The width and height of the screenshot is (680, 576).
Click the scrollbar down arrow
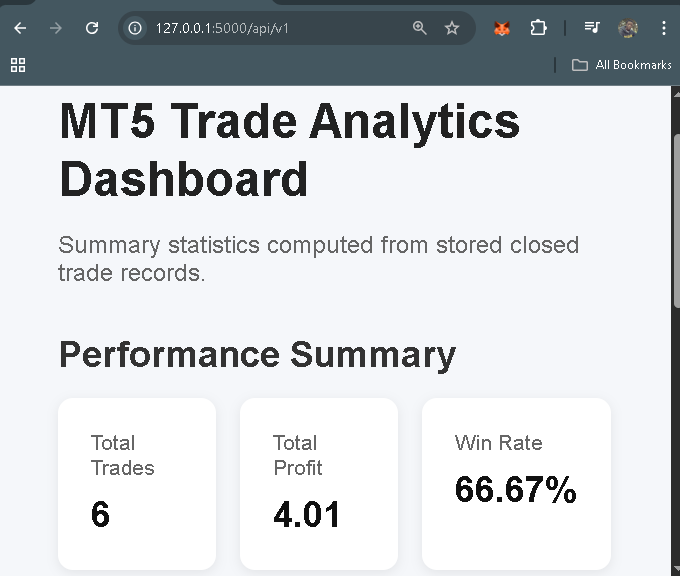point(676,570)
